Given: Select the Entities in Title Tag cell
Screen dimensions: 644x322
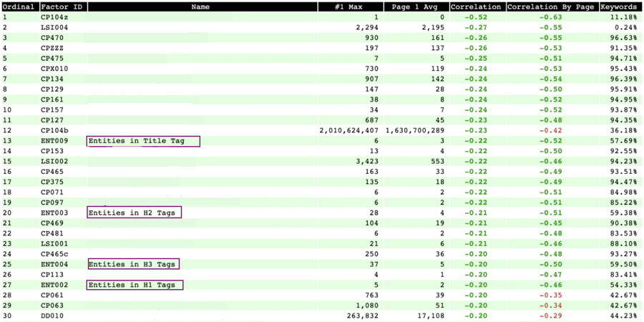Looking at the screenshot, I should pos(143,141).
